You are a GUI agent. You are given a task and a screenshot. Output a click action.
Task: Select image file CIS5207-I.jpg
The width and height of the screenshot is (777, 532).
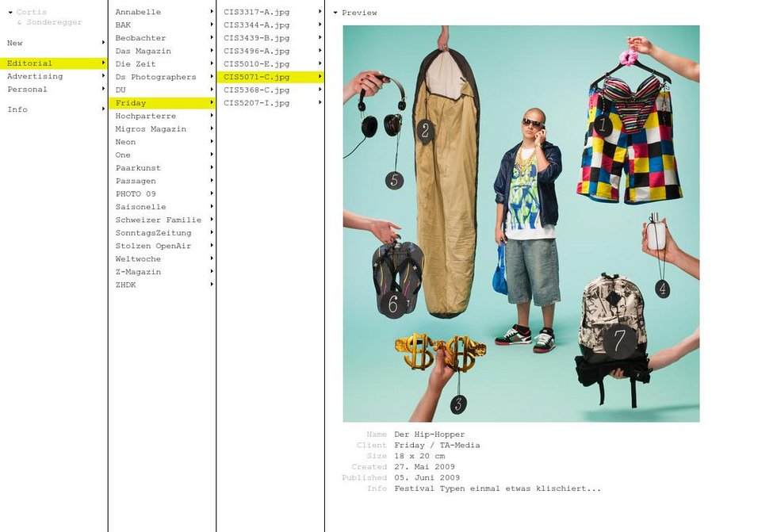pyautogui.click(x=256, y=103)
